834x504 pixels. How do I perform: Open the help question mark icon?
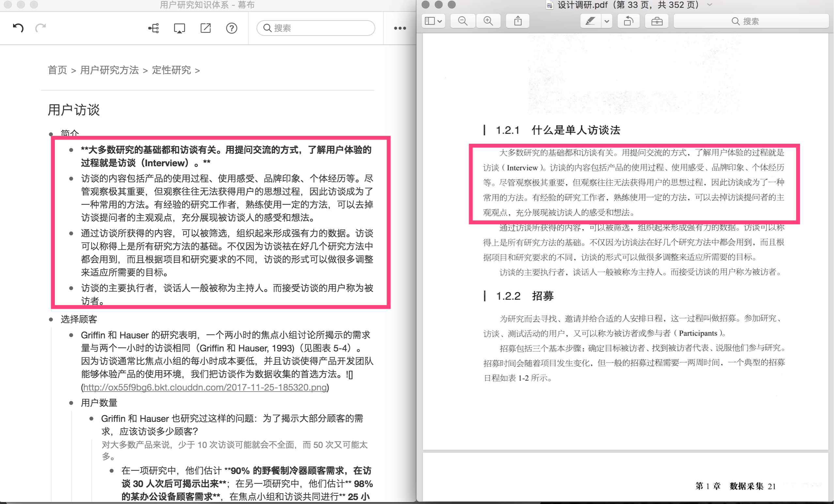coord(232,28)
